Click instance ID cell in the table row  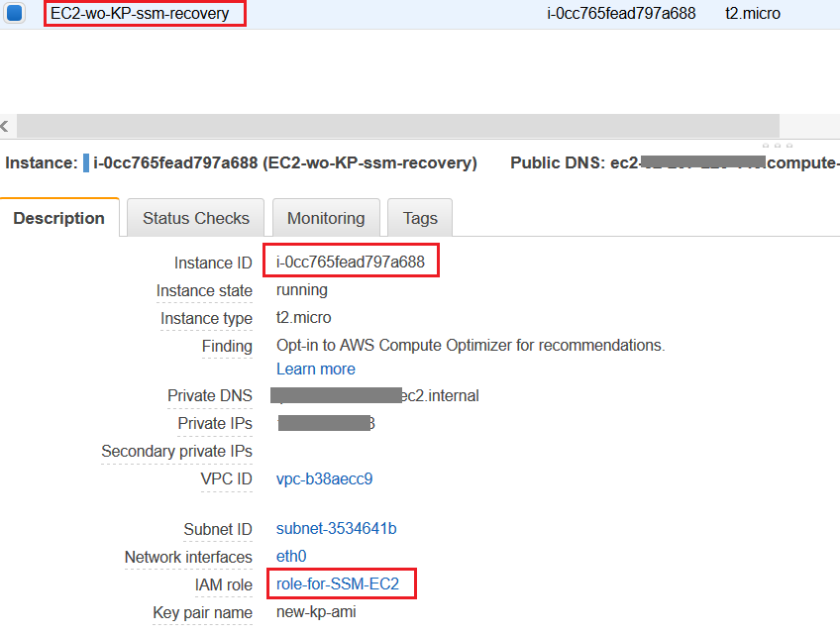[x=621, y=14]
